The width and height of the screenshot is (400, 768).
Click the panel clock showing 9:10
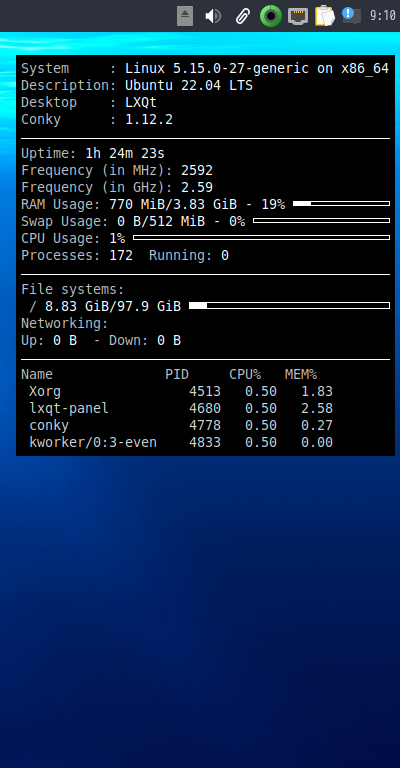(x=382, y=16)
